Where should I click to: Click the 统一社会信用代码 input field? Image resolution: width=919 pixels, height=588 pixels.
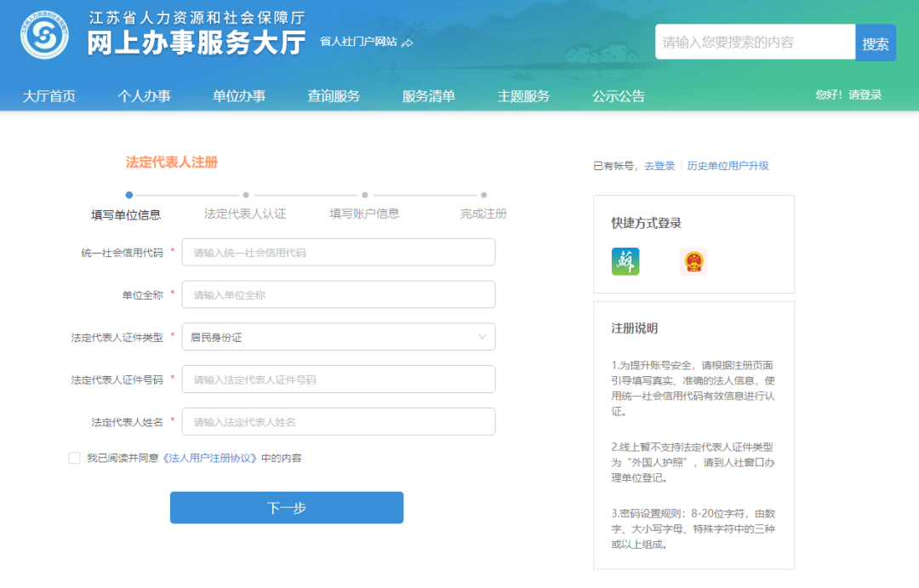[x=338, y=253]
